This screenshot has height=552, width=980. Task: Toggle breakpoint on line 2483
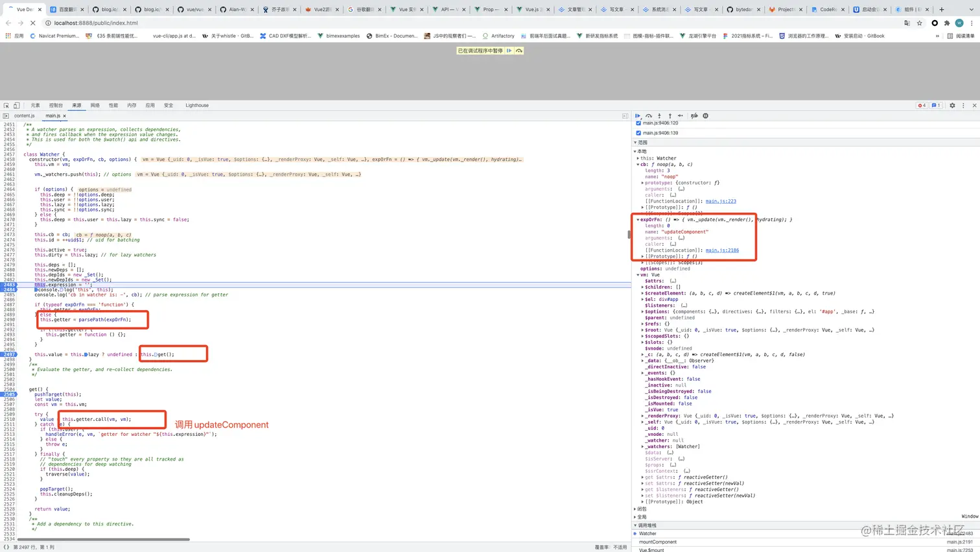coord(8,285)
